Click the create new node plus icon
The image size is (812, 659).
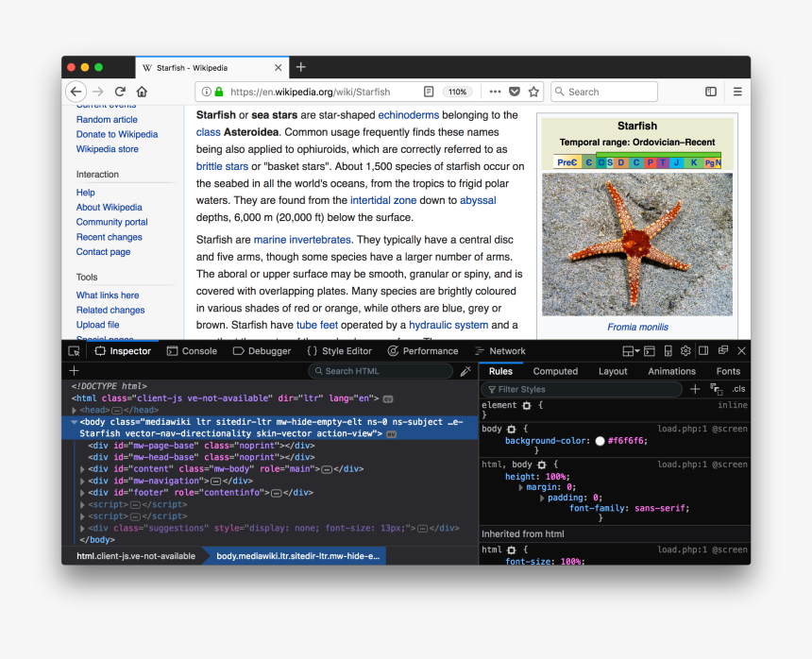point(74,371)
